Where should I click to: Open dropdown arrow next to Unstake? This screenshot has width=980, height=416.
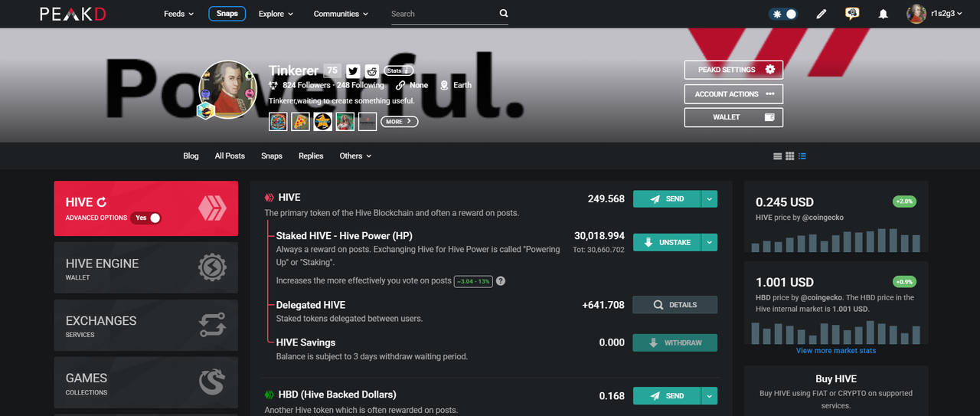pyautogui.click(x=709, y=242)
